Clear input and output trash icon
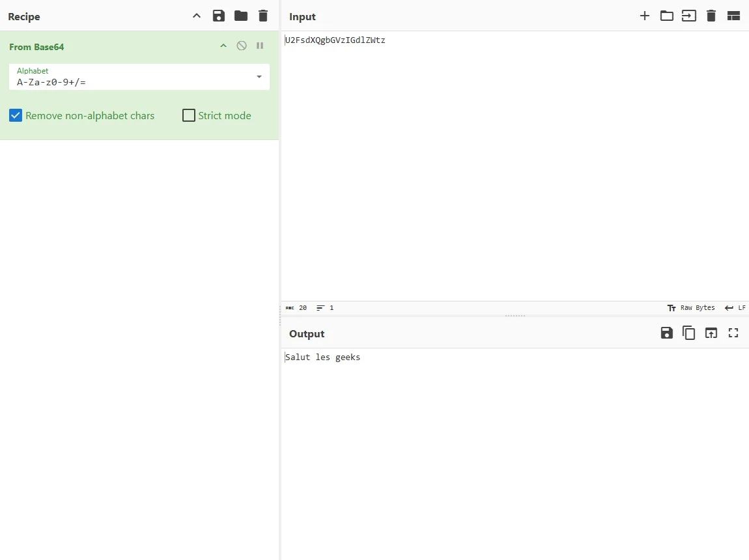Screen dimensions: 749x560 [x=711, y=16]
